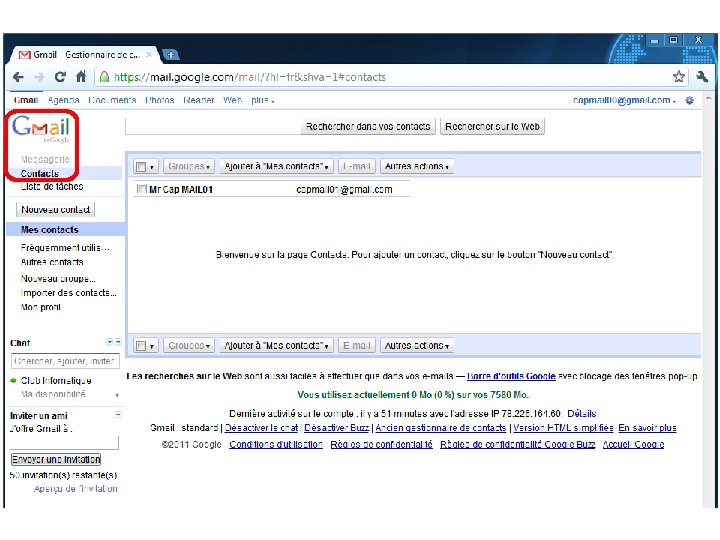This screenshot has width=720, height=540.
Task: Click Désactiver le chat link
Action: pos(261,428)
